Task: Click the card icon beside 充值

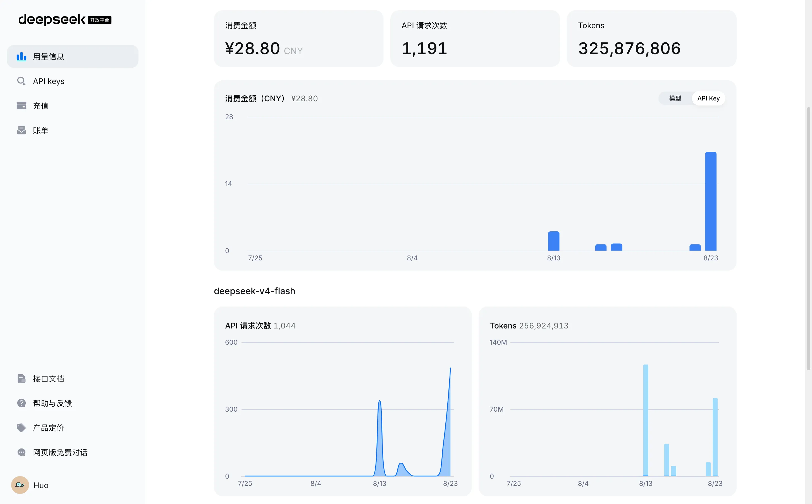Action: coord(21,106)
